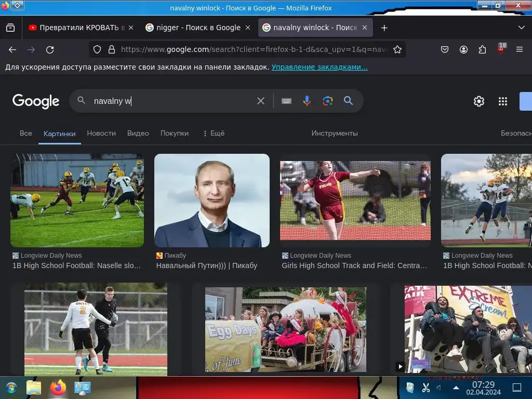The height and width of the screenshot is (399, 532).
Task: Open the Google apps grid icon
Action: coord(503,101)
